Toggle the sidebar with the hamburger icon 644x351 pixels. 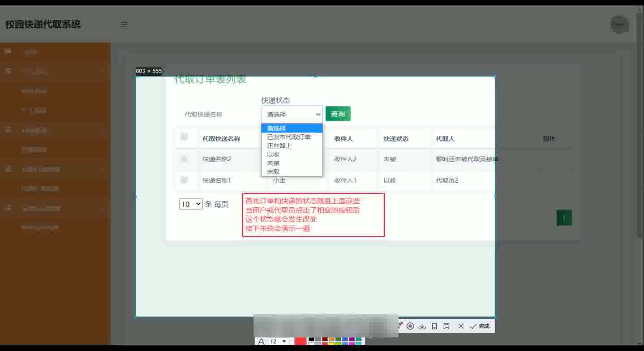[x=124, y=24]
